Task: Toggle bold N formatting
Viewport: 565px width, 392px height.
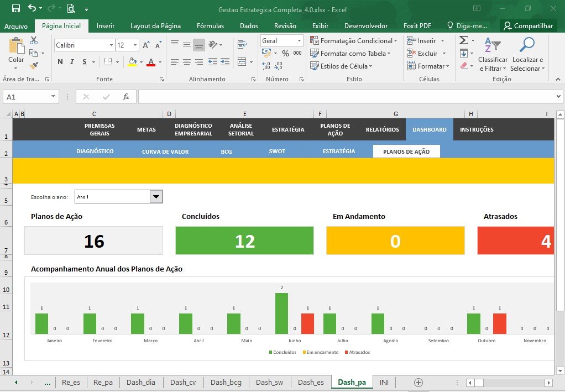Action: [60, 61]
